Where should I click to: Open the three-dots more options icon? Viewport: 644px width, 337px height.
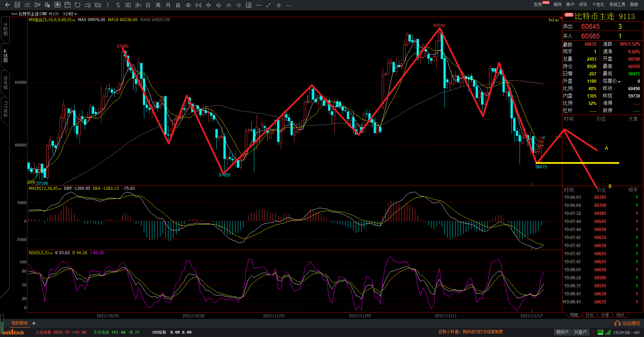[289, 5]
